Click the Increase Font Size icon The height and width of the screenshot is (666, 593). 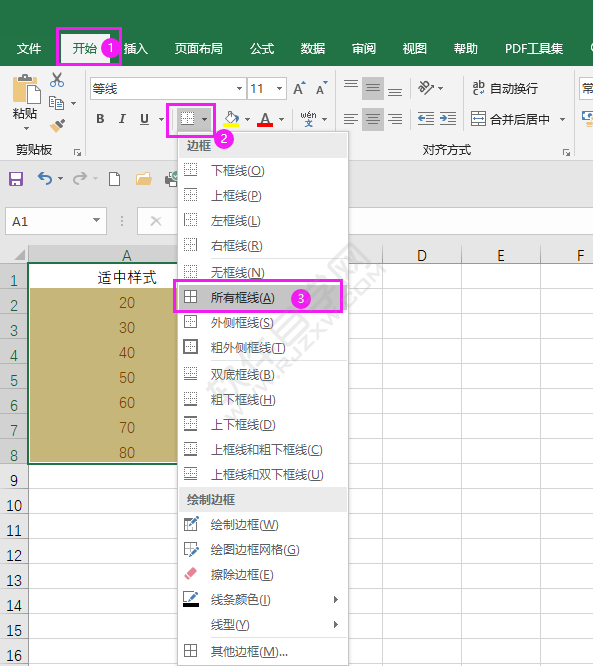pos(299,88)
